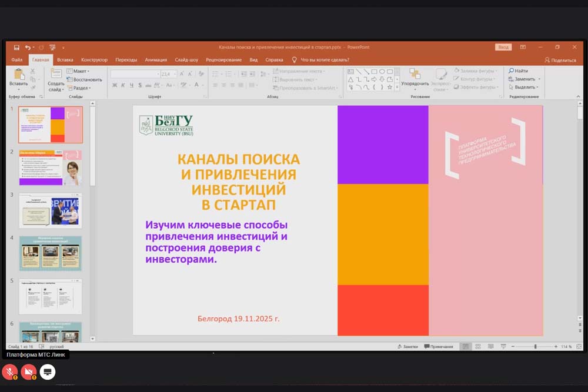This screenshot has width=588, height=392.
Task: Toggle the Notes (Заметки) pane
Action: point(407,347)
